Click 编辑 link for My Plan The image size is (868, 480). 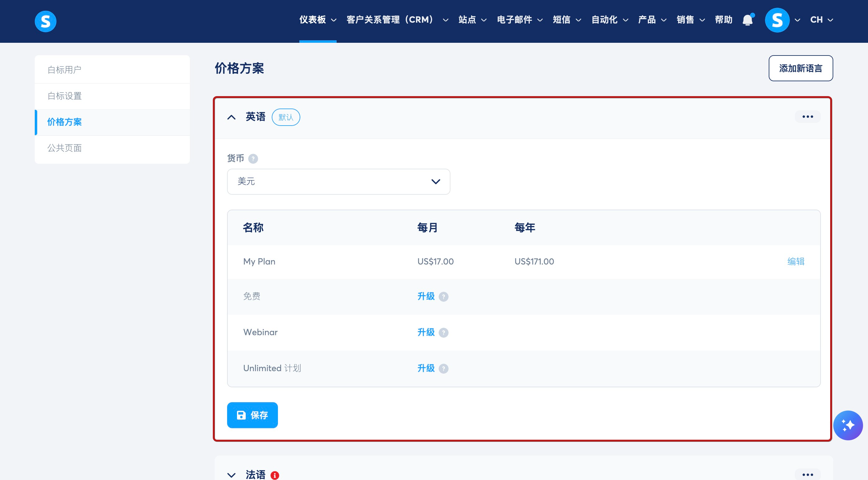tap(795, 261)
